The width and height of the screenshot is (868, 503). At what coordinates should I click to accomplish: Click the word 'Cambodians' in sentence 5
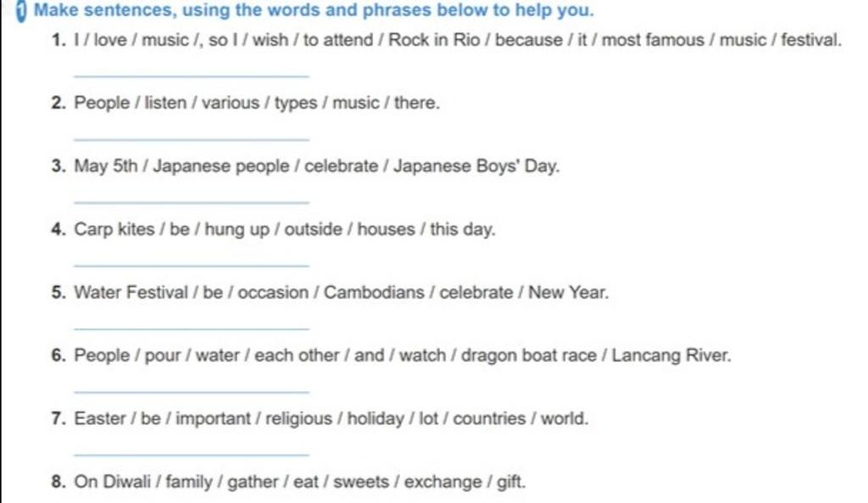click(374, 292)
